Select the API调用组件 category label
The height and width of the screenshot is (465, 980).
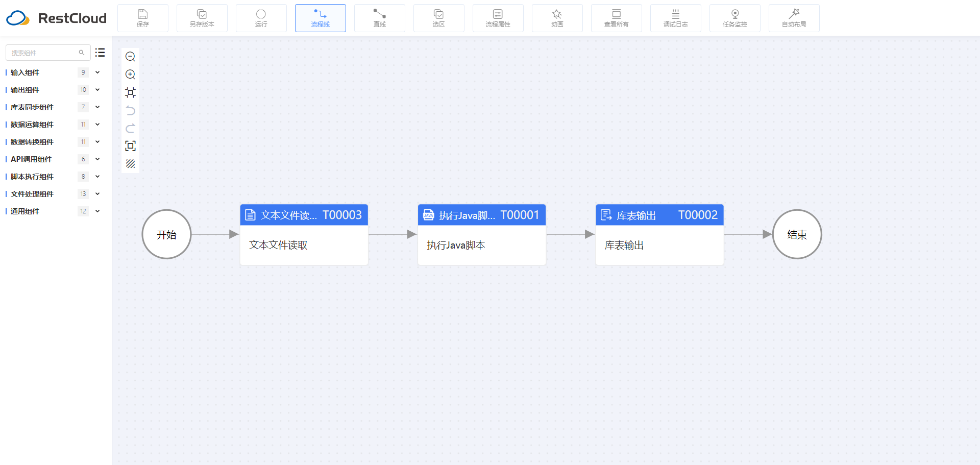31,159
